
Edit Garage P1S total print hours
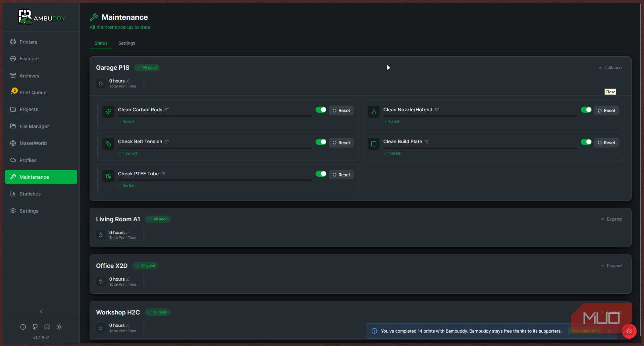tap(128, 81)
